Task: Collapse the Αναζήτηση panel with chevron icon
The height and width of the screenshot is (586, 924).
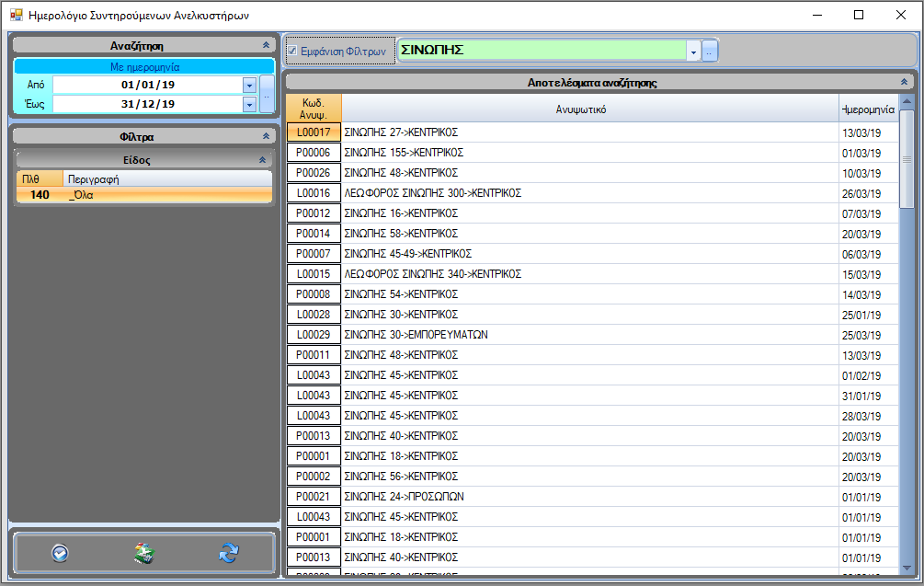Action: [266, 44]
